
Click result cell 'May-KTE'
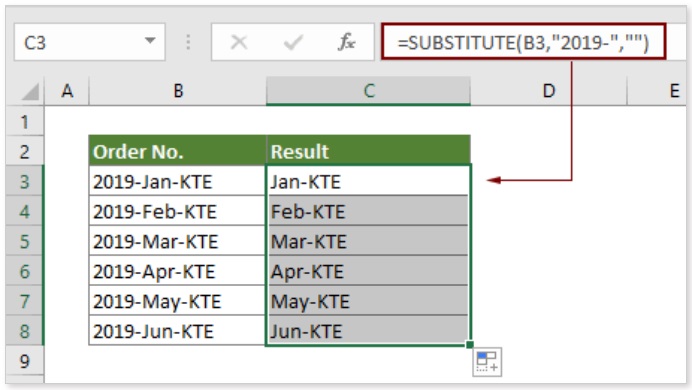[x=369, y=301]
